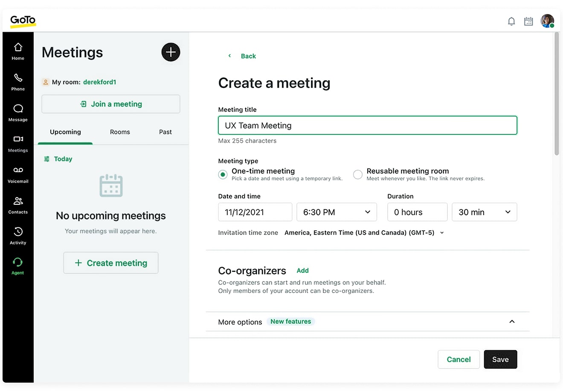Save the UX Team Meeting
This screenshot has width=563, height=392.
[x=500, y=359]
